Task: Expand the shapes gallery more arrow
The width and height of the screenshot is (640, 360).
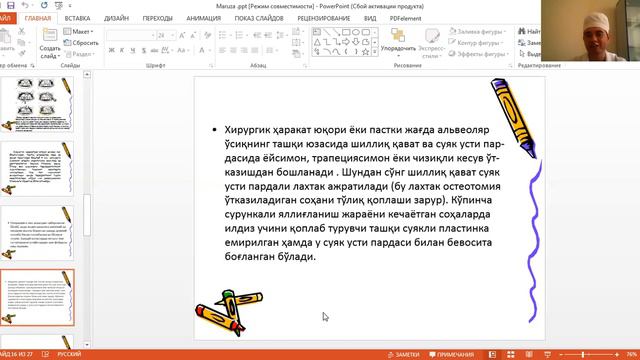Action: point(375,52)
